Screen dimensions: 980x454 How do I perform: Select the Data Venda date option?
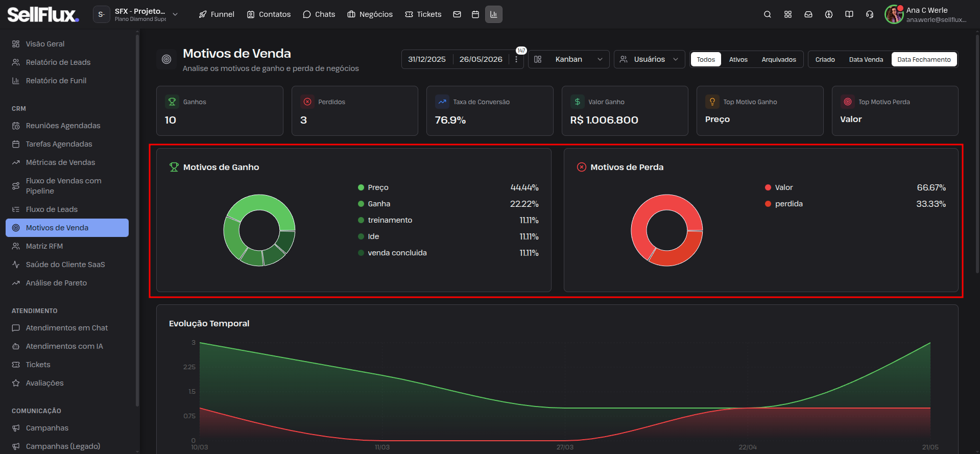(866, 59)
